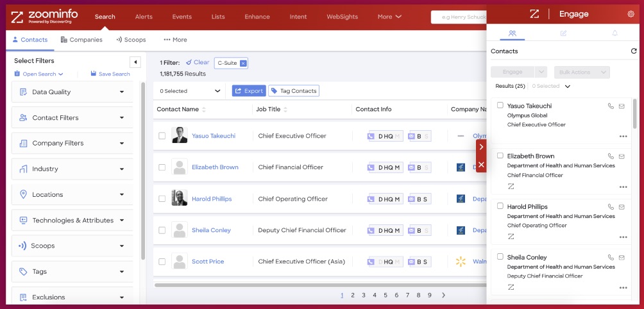Click ZoomInfo icon on Harold Phillips card

511,237
